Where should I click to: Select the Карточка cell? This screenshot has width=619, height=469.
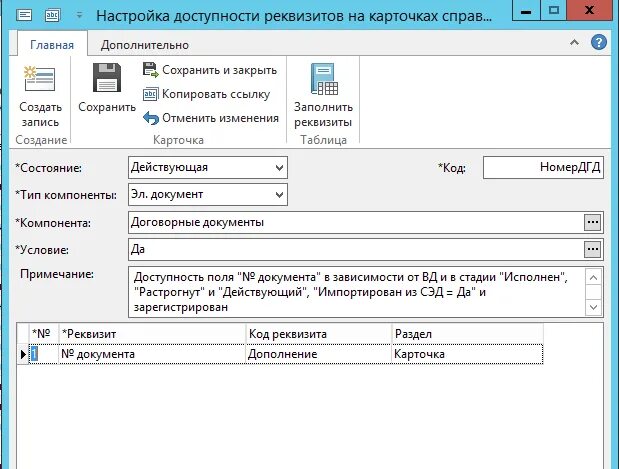(x=467, y=354)
